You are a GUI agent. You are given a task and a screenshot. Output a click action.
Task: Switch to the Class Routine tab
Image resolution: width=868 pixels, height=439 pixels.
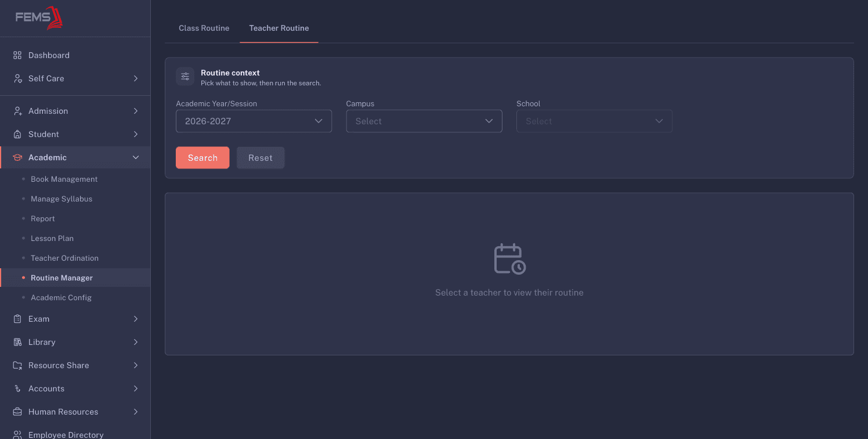coord(204,28)
